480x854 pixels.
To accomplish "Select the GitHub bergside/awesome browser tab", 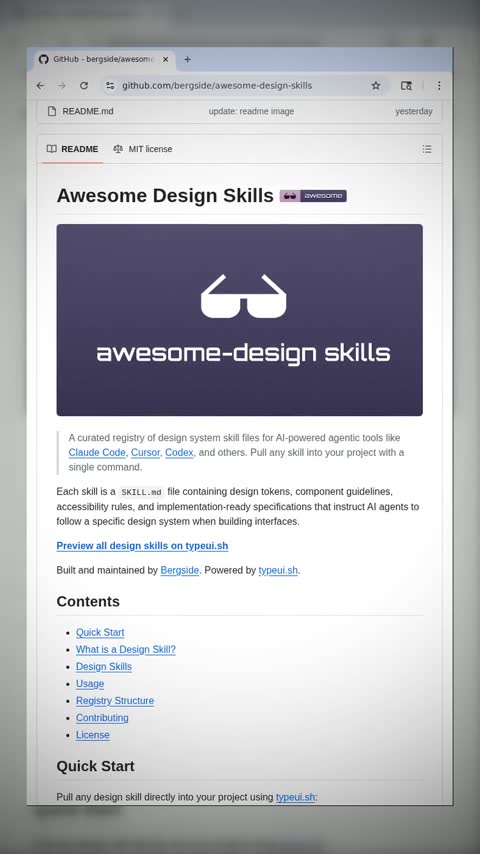I will tap(105, 59).
